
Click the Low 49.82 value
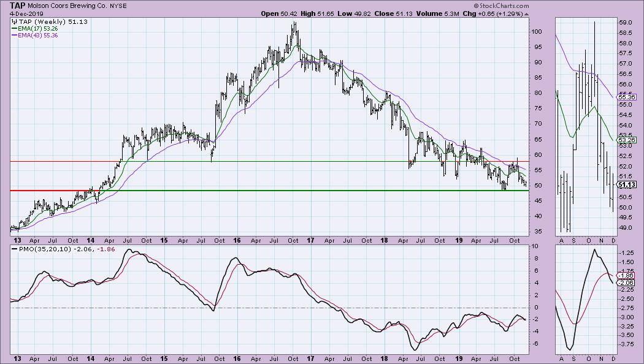(x=354, y=13)
